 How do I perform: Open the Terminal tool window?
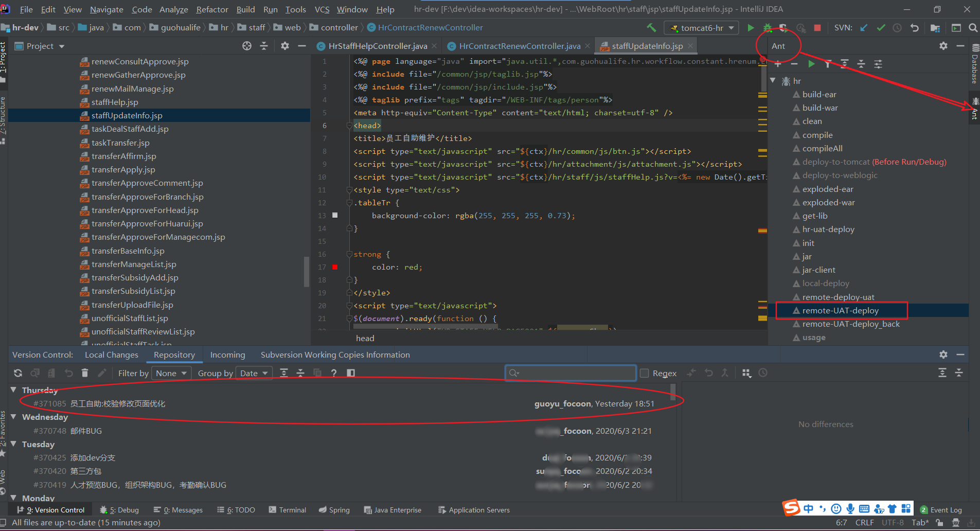[287, 510]
